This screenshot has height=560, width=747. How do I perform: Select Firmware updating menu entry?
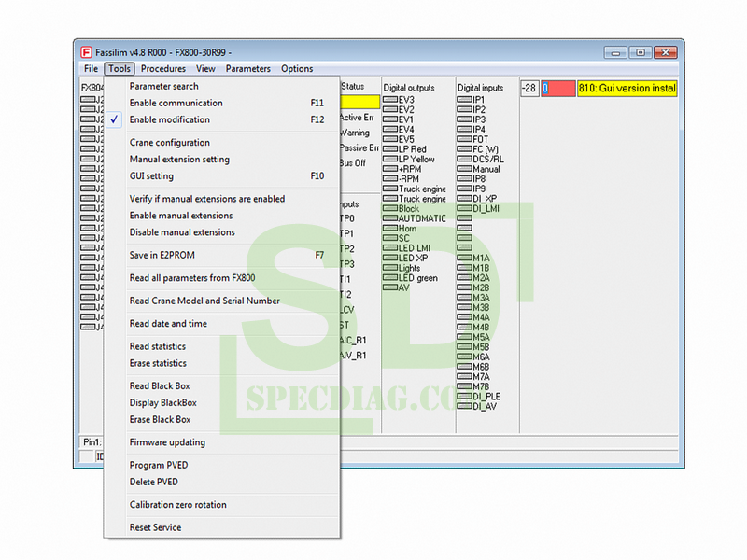point(167,442)
